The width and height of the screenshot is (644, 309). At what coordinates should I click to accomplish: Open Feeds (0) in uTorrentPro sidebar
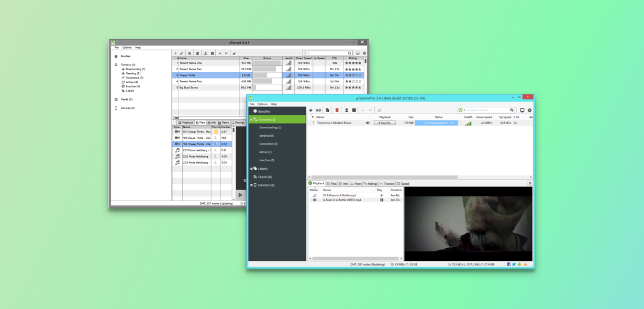(265, 177)
